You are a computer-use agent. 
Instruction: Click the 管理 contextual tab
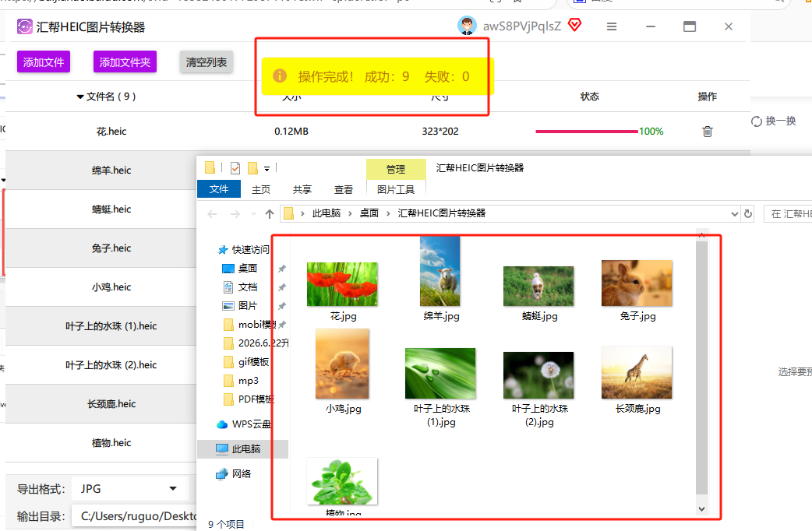(396, 169)
